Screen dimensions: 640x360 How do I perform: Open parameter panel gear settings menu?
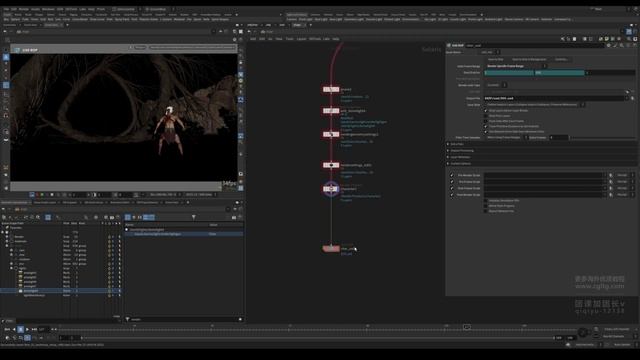click(x=609, y=45)
